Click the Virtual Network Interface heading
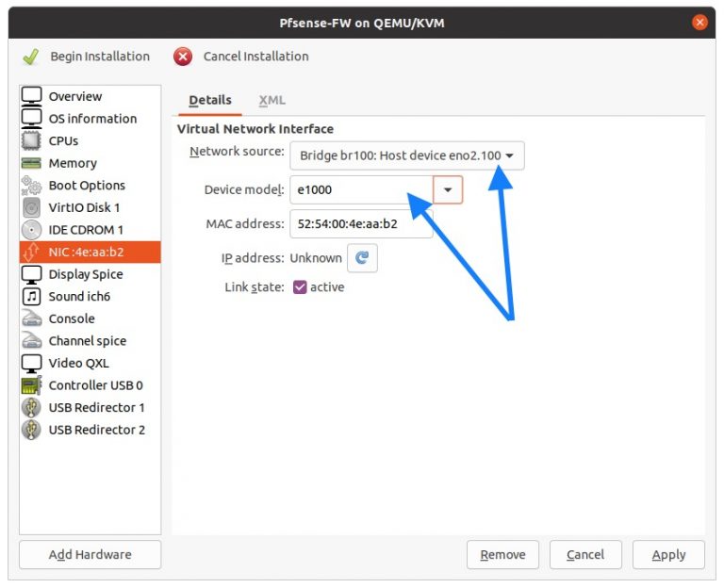 (255, 129)
